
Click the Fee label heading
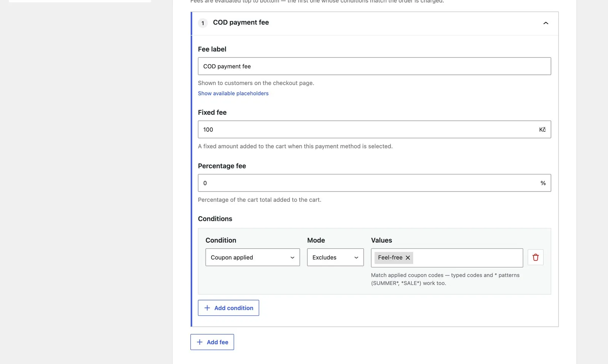point(212,49)
